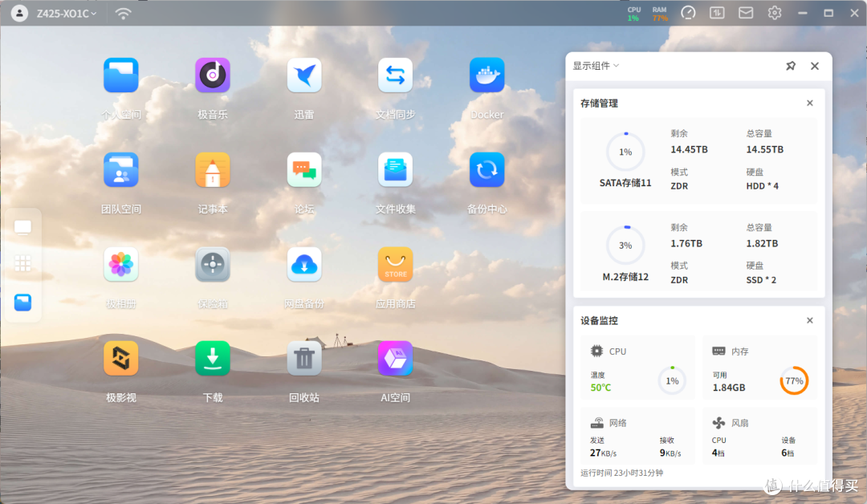
Task: Open the 保险箱 safe box app
Action: point(212,264)
